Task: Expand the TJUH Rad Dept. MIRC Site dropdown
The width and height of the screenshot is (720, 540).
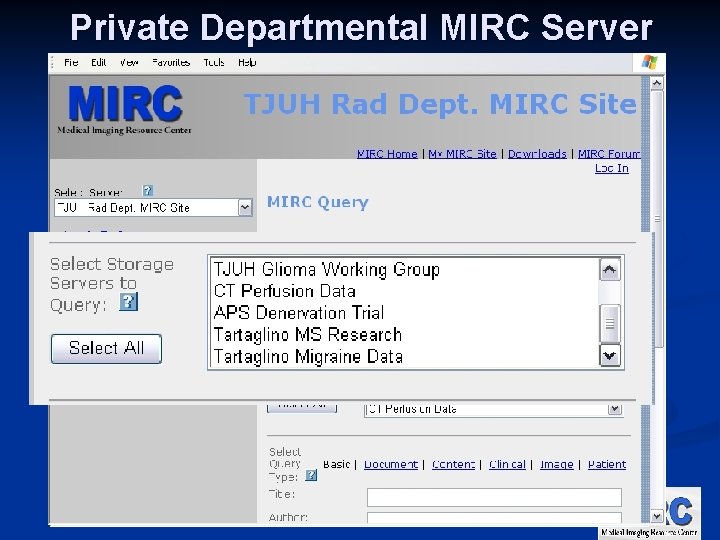Action: (245, 208)
